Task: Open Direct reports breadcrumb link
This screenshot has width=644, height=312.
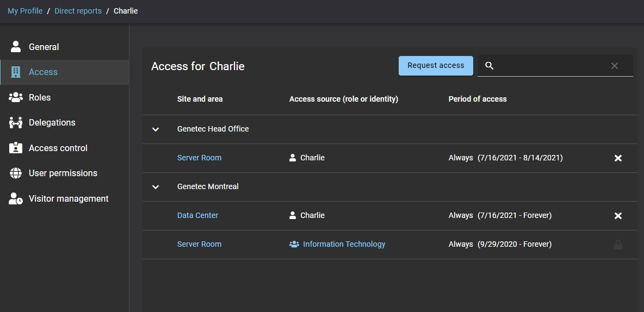Action: pyautogui.click(x=78, y=11)
